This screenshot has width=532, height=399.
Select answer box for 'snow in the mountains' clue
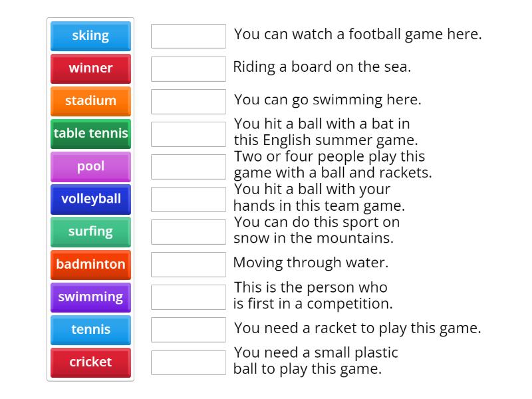[188, 231]
